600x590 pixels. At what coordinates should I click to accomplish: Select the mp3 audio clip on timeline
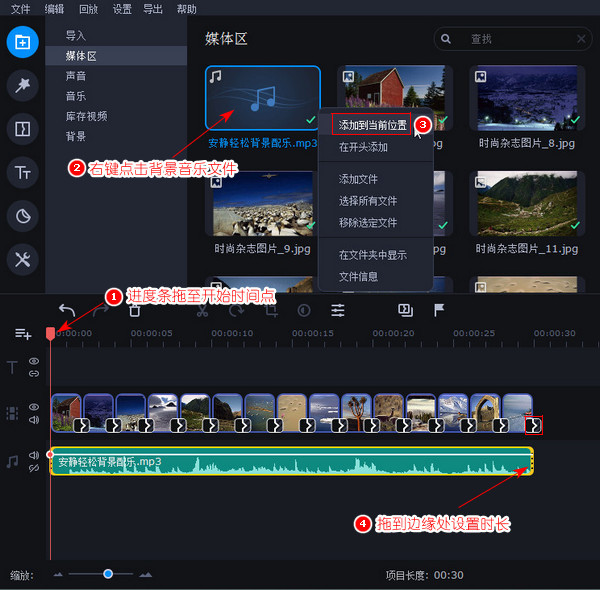pyautogui.click(x=292, y=461)
